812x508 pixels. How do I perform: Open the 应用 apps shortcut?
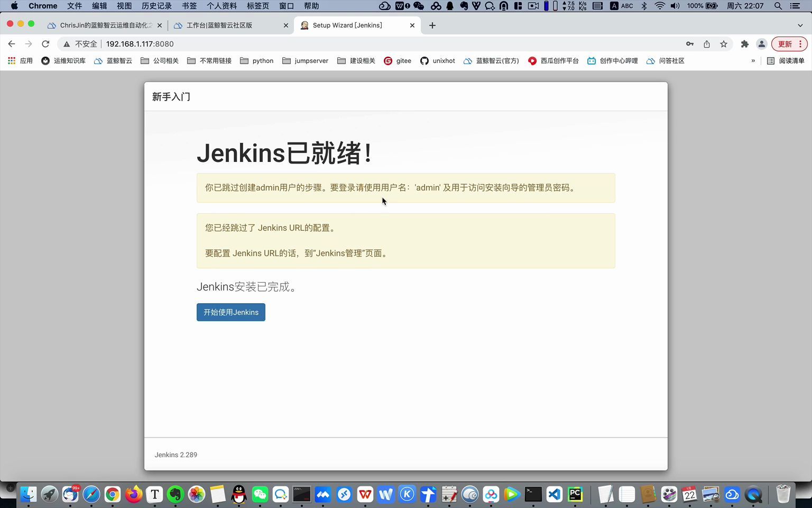[21, 61]
